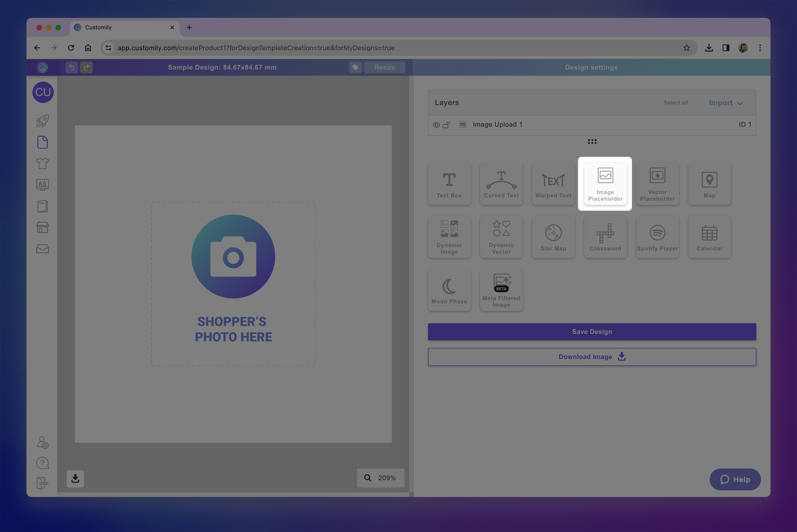The height and width of the screenshot is (532, 797).
Task: Lock the Image Upload 1 layer
Action: click(x=446, y=124)
